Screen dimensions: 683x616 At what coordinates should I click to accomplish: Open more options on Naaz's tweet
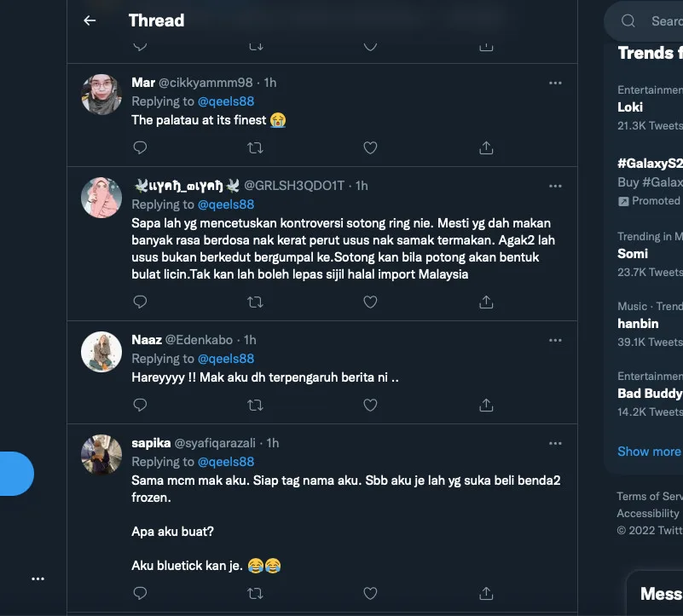coord(555,340)
